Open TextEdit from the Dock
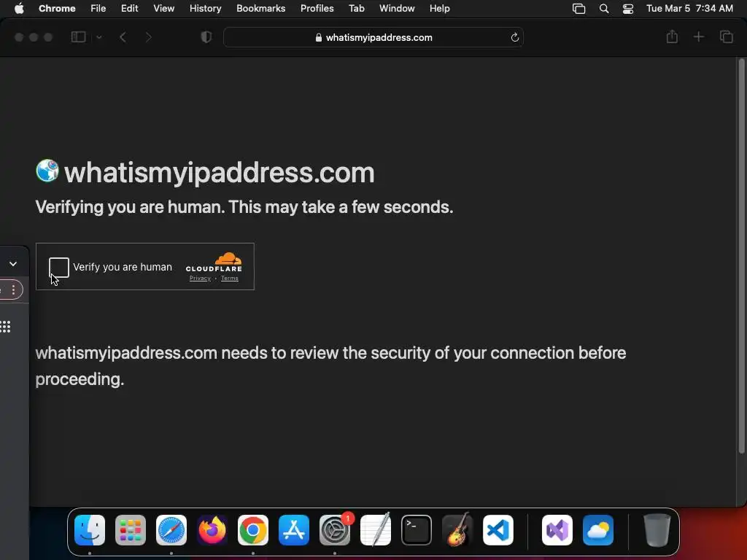This screenshot has height=560, width=747. (x=376, y=530)
